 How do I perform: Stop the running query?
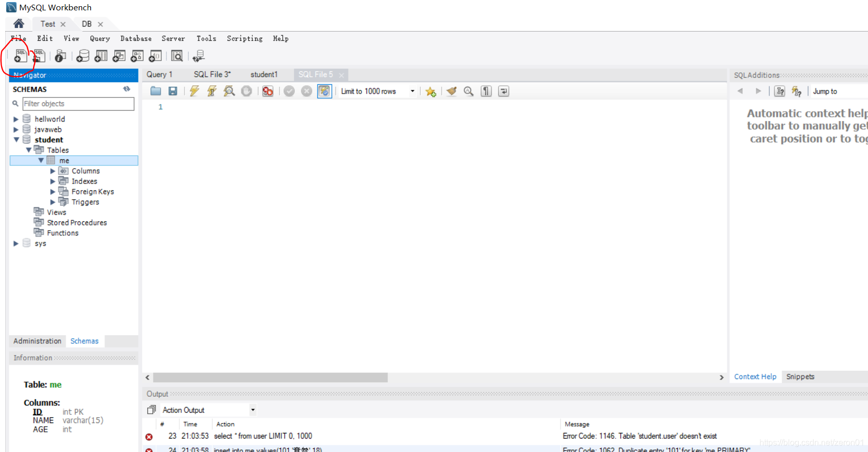point(247,91)
